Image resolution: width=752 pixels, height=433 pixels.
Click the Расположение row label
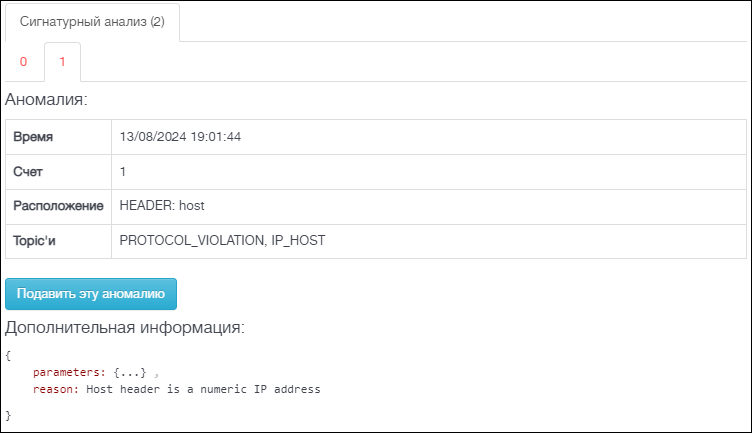pyautogui.click(x=59, y=206)
